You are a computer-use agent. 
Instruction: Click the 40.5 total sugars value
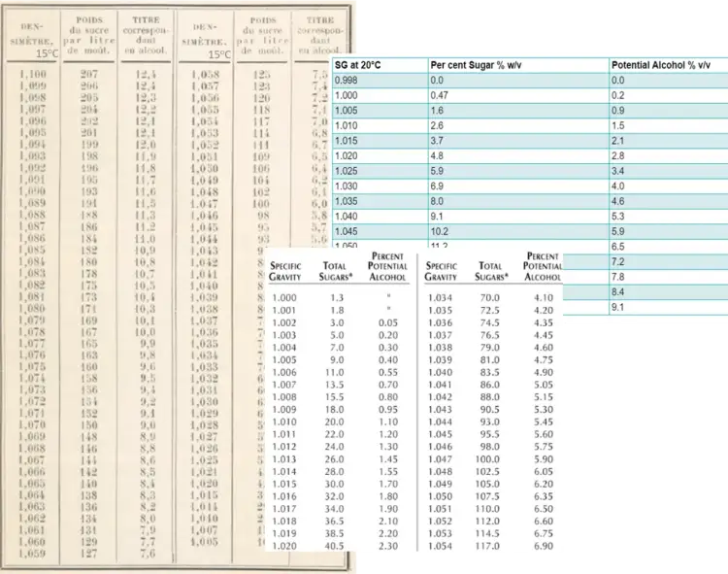334,547
